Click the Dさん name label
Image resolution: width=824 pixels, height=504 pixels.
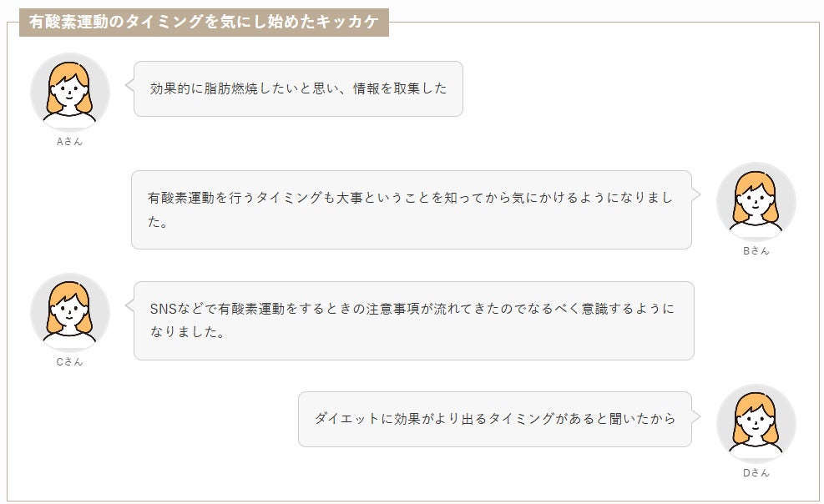click(756, 472)
